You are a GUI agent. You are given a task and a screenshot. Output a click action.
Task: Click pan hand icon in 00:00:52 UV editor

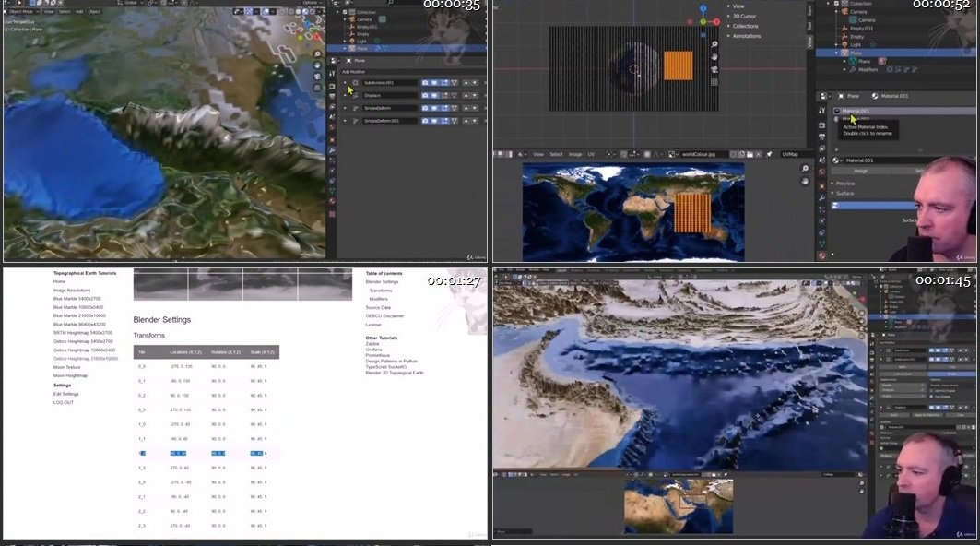coord(805,182)
